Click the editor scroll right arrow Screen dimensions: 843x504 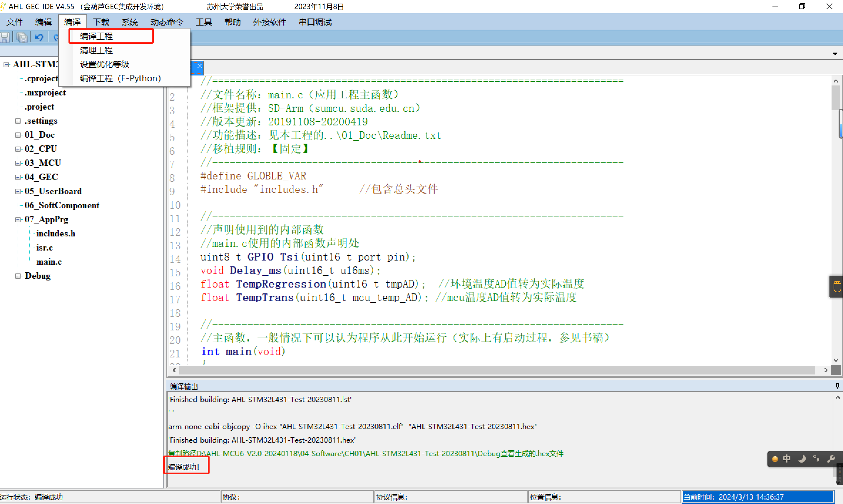click(826, 370)
